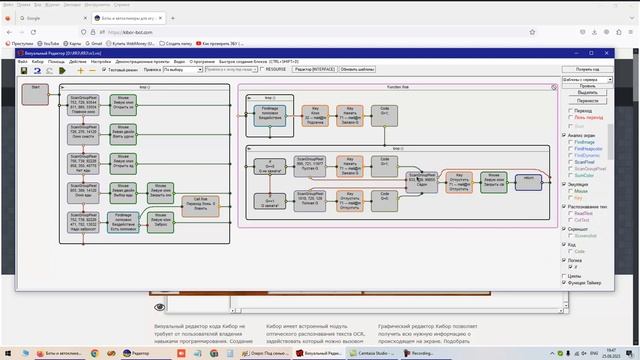Open the Видео menu
640x360 pixels.
[x=179, y=62]
